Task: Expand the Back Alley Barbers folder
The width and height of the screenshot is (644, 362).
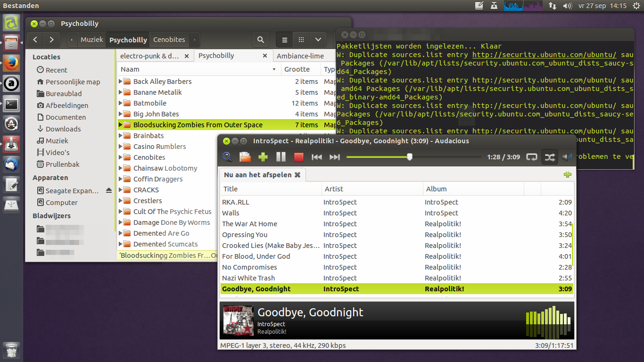Action: 120,82
